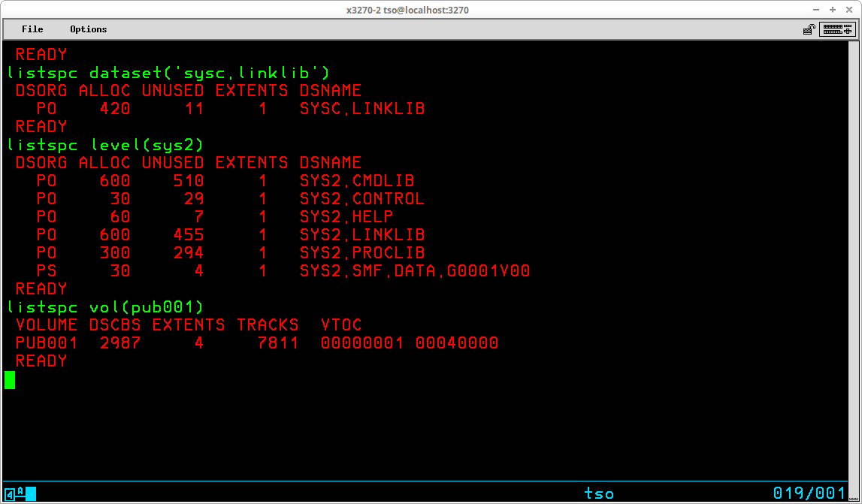Click the DSCBS value 2987
The width and height of the screenshot is (862, 504).
[120, 343]
